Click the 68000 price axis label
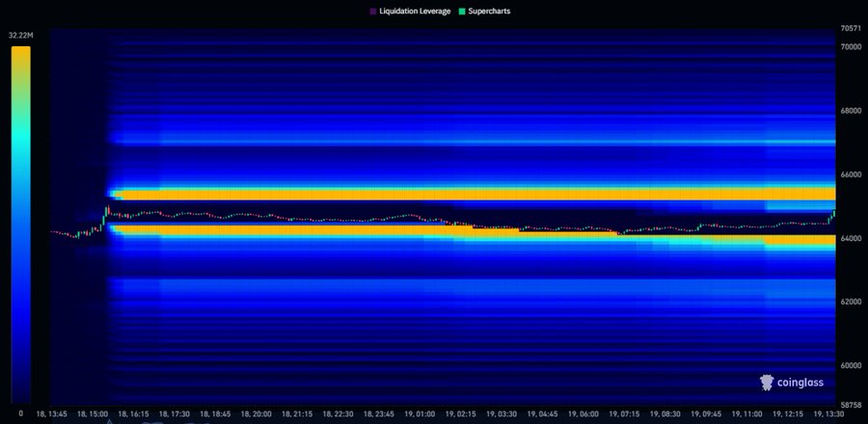The image size is (868, 424). tap(851, 111)
